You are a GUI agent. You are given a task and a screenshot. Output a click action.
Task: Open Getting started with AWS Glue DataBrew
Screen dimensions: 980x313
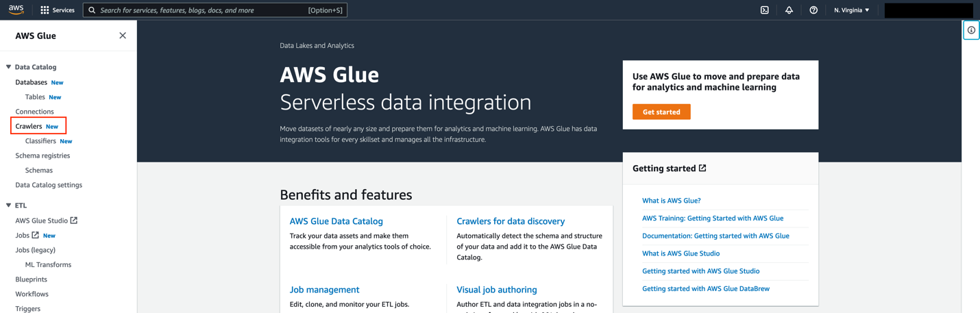[x=705, y=289]
